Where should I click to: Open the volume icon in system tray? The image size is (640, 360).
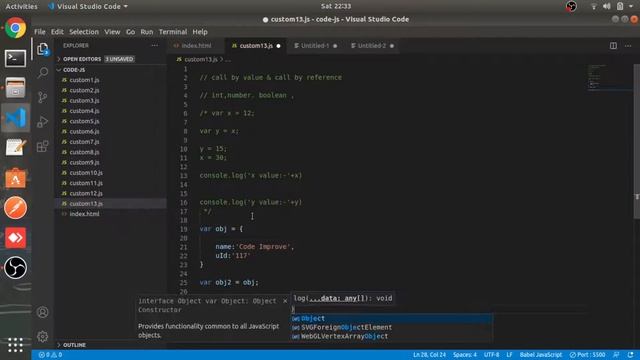click(607, 6)
